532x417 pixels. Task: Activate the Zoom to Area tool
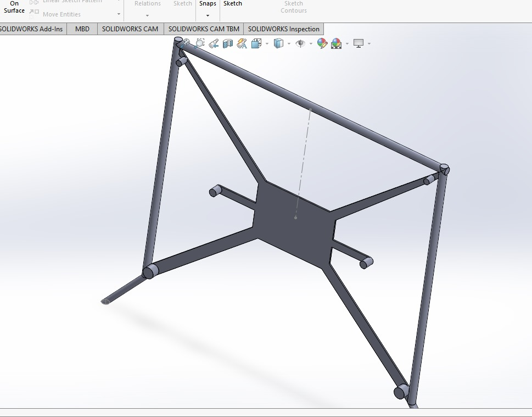pyautogui.click(x=200, y=43)
